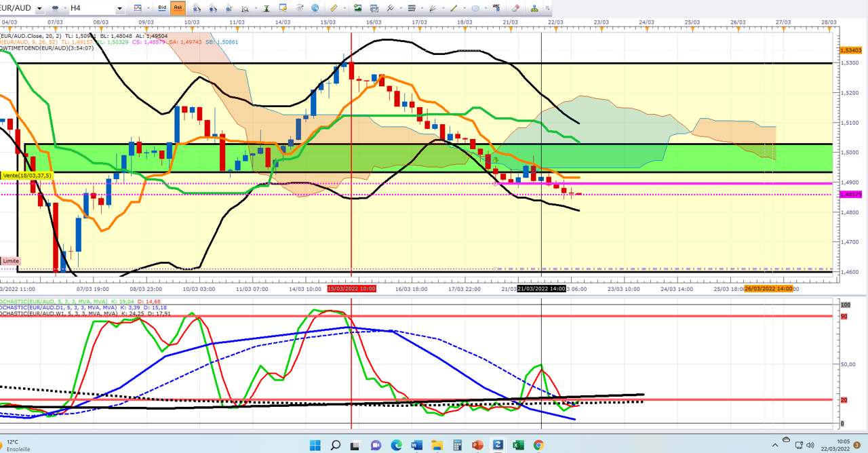This screenshot has height=453, width=868.
Task: Select the green line drawing tool
Action: [454, 8]
